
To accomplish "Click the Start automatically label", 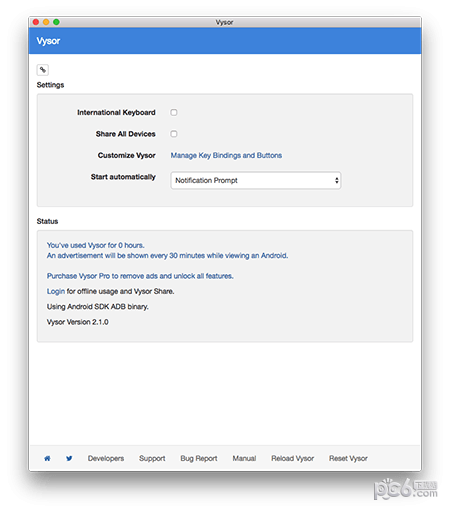I will [x=123, y=177].
